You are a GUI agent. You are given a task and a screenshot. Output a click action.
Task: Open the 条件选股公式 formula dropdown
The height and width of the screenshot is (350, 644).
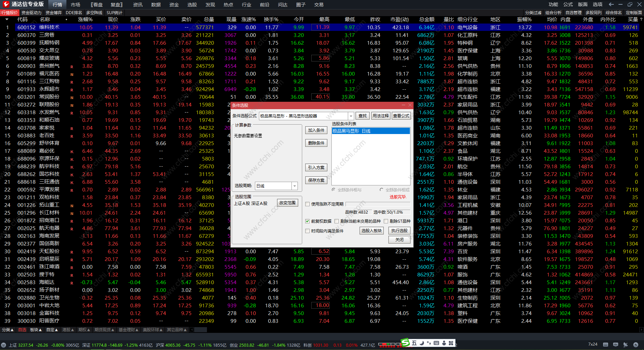[x=351, y=116]
